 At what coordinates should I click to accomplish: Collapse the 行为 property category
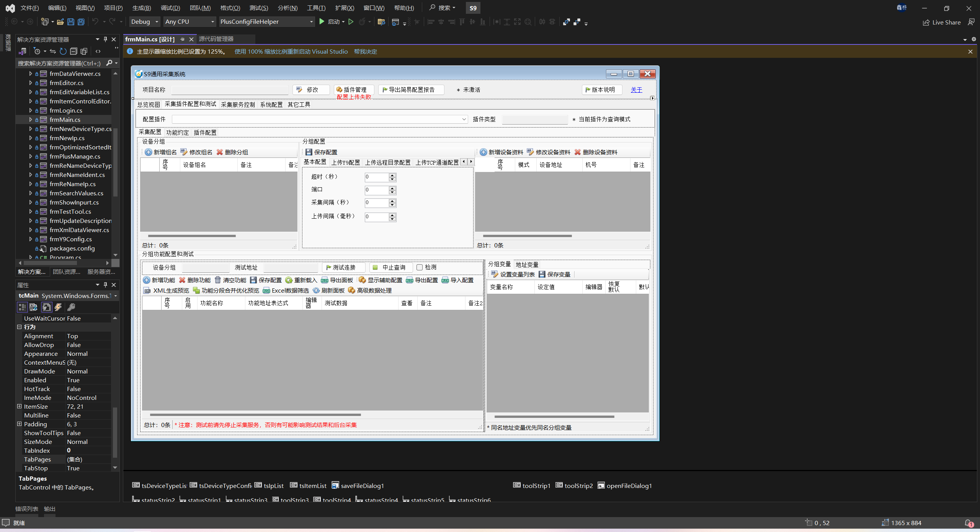[x=19, y=327]
